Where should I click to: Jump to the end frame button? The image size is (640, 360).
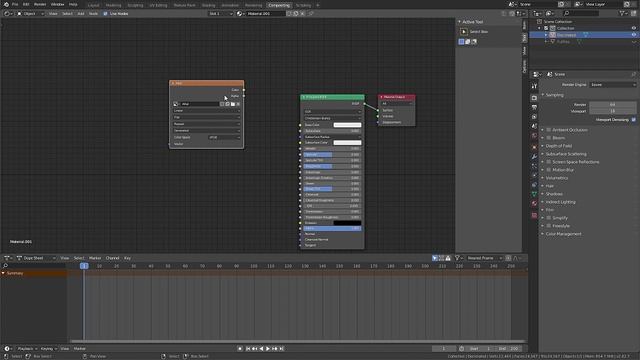tap(281, 349)
